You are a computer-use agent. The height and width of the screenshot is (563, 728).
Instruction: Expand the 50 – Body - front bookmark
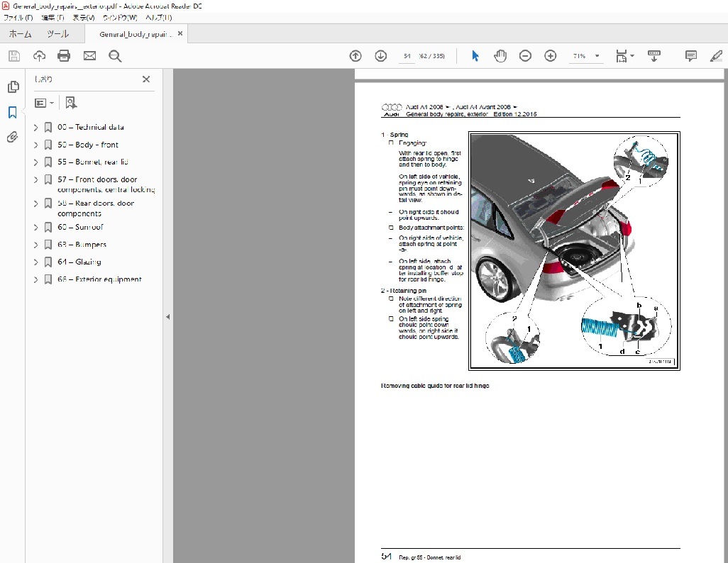[x=36, y=145]
